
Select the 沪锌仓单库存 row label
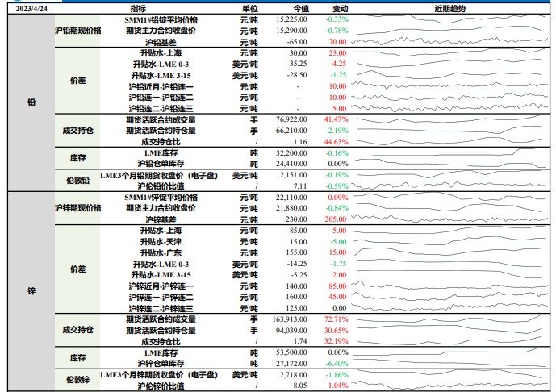click(x=161, y=364)
